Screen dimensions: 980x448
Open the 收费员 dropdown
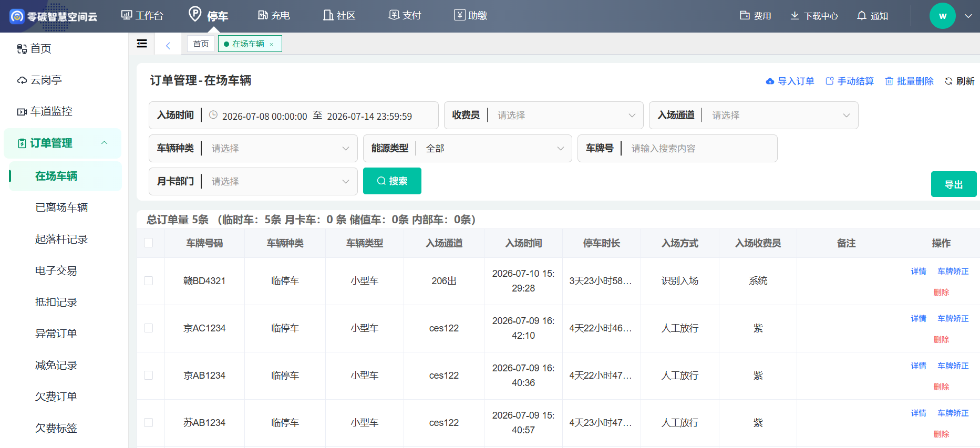544,116
